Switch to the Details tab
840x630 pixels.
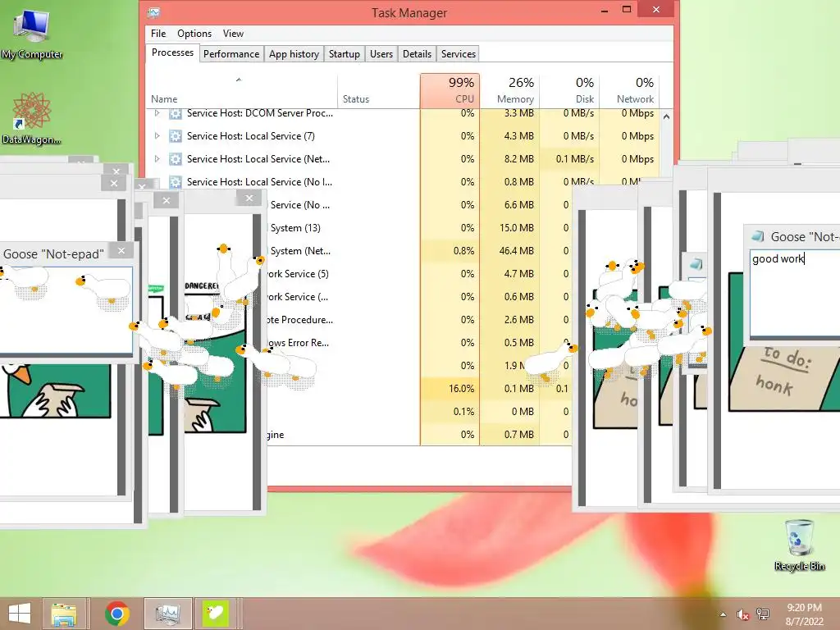pos(417,53)
